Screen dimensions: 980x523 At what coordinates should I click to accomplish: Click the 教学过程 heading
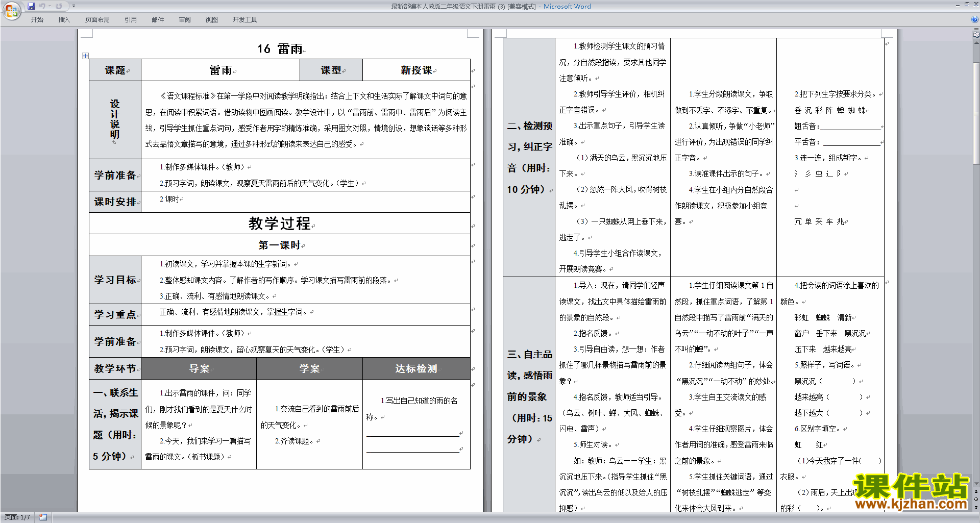click(280, 223)
